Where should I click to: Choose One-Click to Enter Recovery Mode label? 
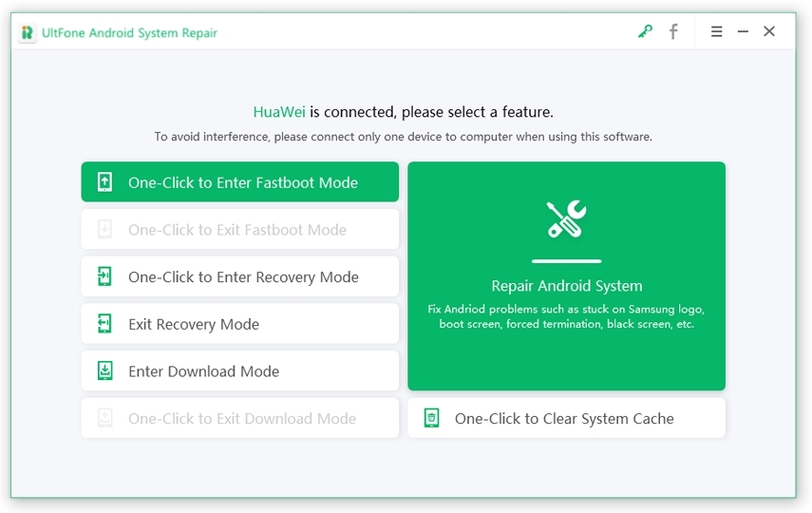243,277
